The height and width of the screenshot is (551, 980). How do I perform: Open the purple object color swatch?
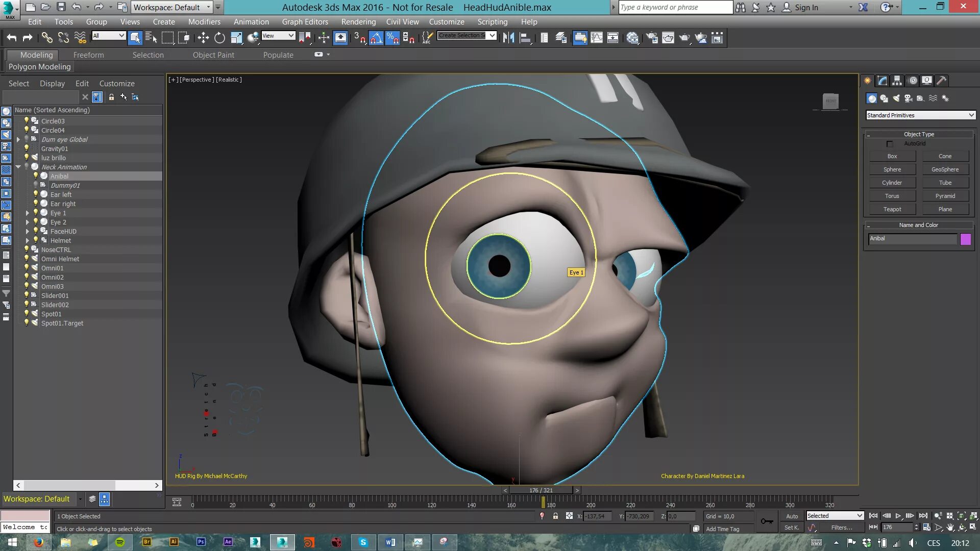(965, 239)
